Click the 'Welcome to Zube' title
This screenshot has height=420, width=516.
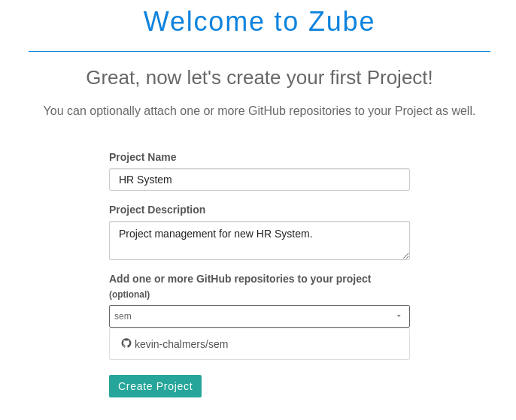click(x=259, y=22)
